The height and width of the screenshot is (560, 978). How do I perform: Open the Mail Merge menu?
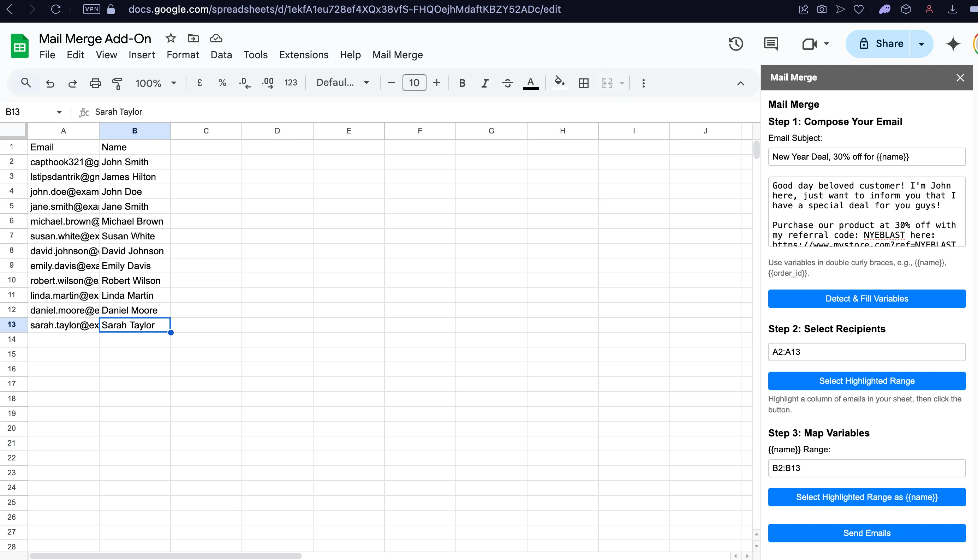click(x=397, y=55)
